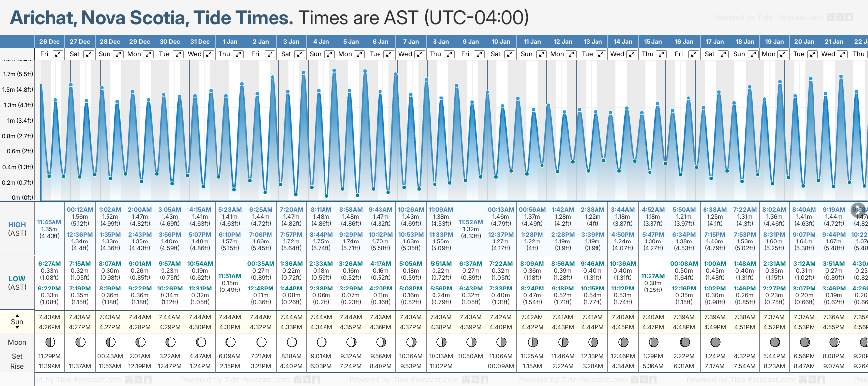This screenshot has width=868, height=386.
Task: Click the 1.7m (5.5ft) axis label
Action: 18,74
